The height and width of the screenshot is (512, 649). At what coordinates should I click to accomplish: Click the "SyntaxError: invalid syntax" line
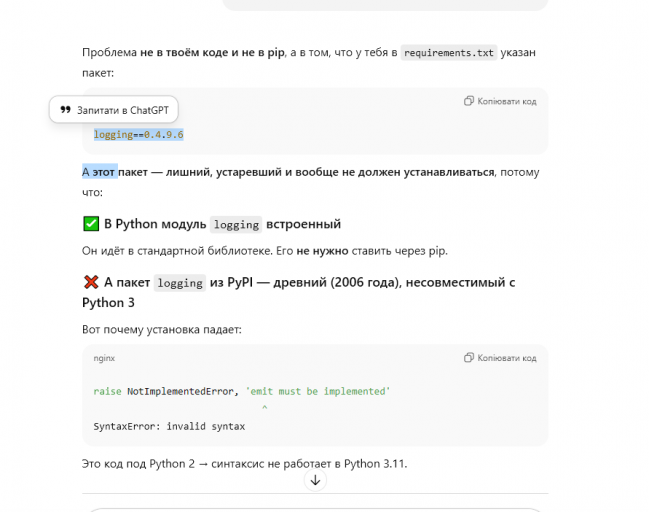point(169,426)
